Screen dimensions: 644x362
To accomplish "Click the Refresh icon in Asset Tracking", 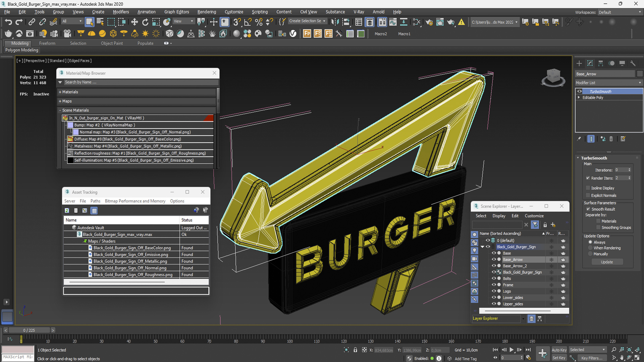I will point(67,210).
